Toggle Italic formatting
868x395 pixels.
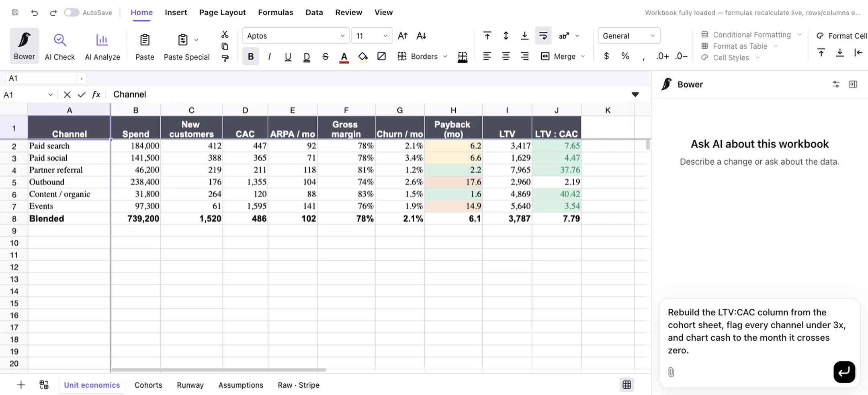(269, 56)
